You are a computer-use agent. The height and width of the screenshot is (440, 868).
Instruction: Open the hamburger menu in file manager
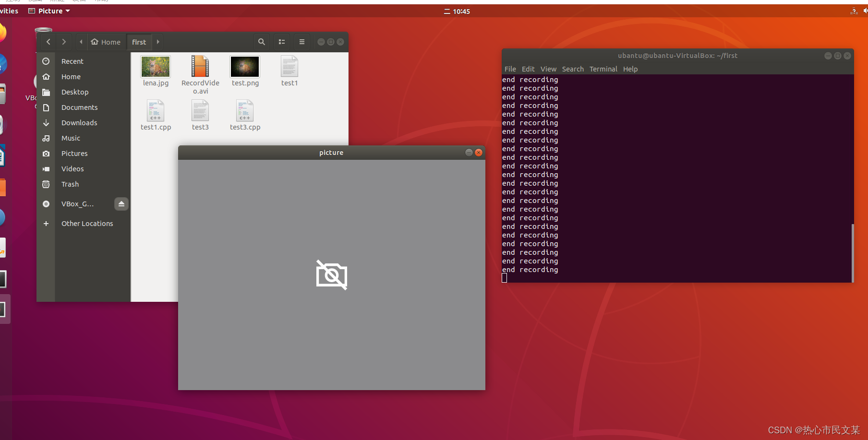301,42
